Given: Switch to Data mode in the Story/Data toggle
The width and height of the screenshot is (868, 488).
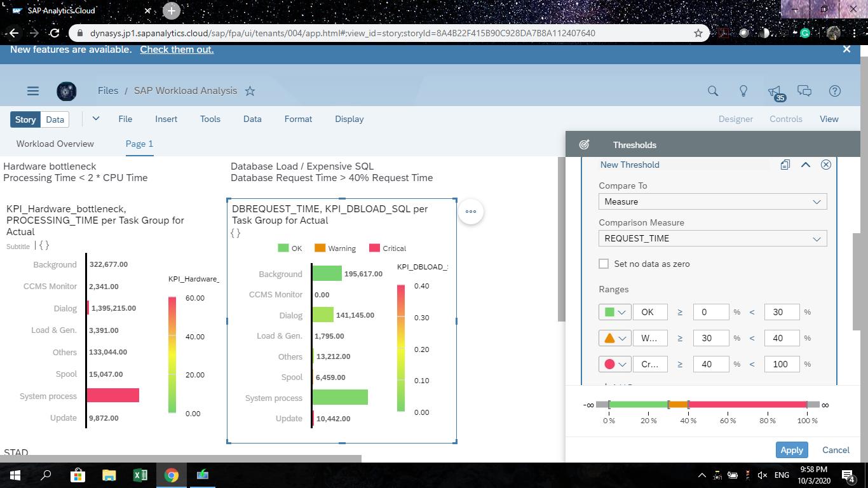Looking at the screenshot, I should click(x=55, y=119).
